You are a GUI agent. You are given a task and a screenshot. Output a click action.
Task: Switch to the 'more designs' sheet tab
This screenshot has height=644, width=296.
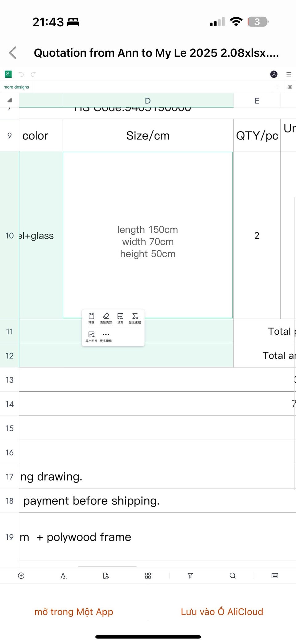[x=16, y=87]
